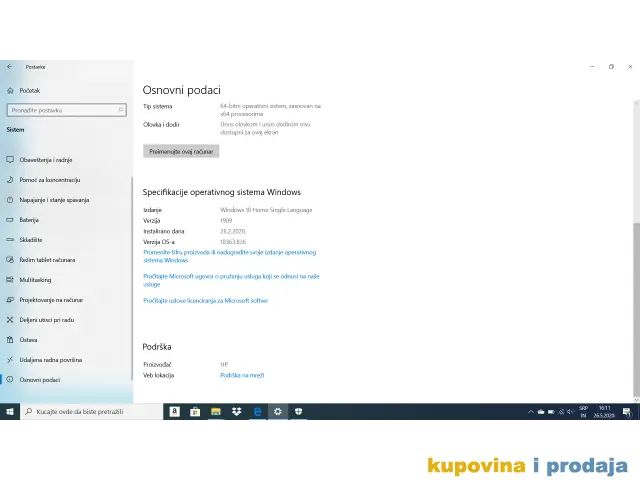
Task: Click the tablet icon beside Režim tablet računara
Action: pos(10,260)
